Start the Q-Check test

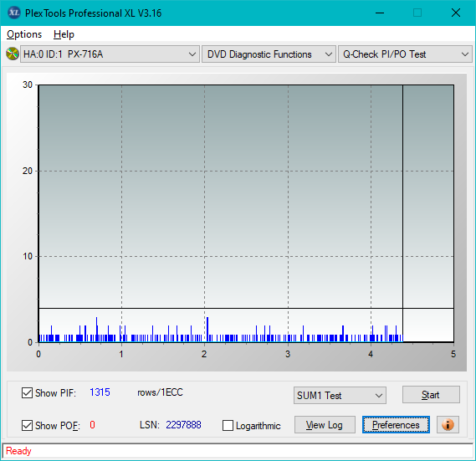point(431,395)
